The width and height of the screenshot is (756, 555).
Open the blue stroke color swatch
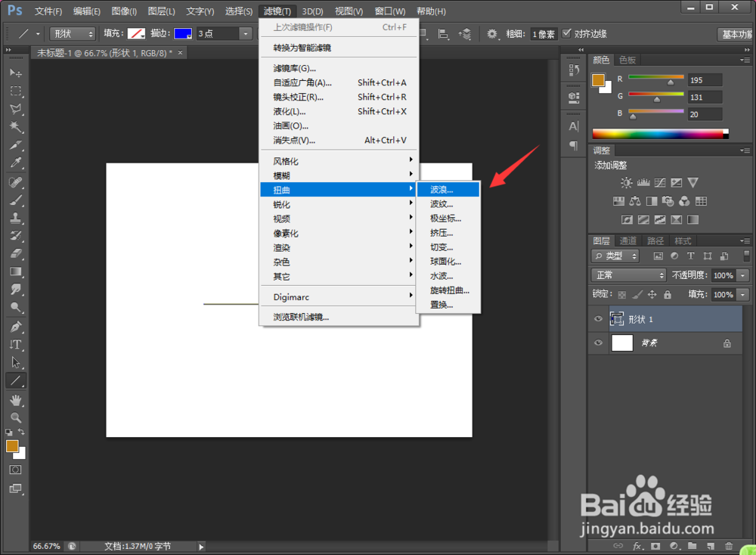[x=183, y=34]
